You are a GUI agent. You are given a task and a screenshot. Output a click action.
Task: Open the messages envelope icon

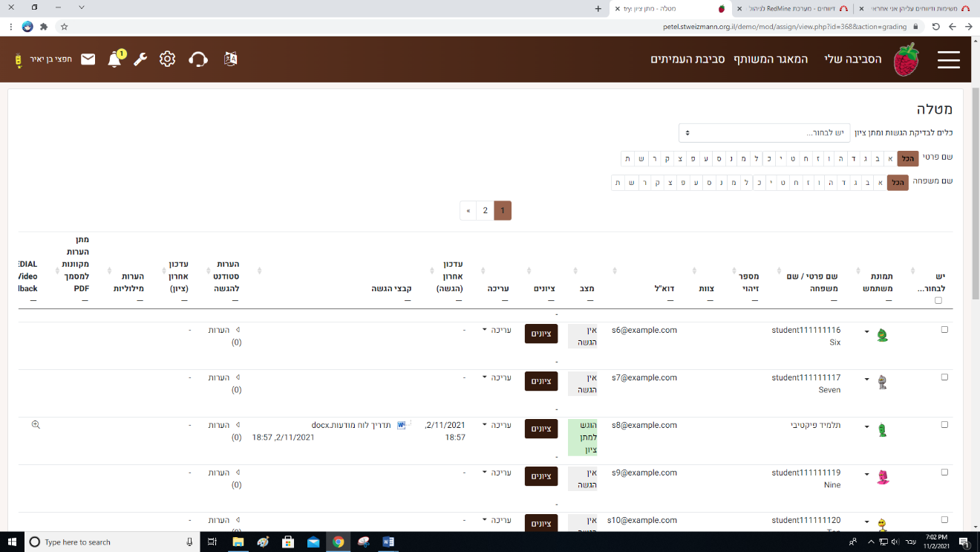coord(88,59)
